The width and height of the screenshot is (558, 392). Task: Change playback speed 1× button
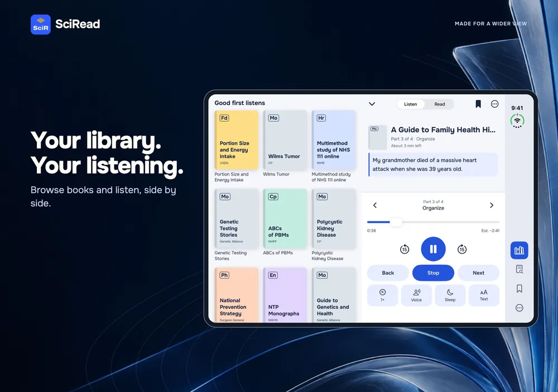point(383,295)
